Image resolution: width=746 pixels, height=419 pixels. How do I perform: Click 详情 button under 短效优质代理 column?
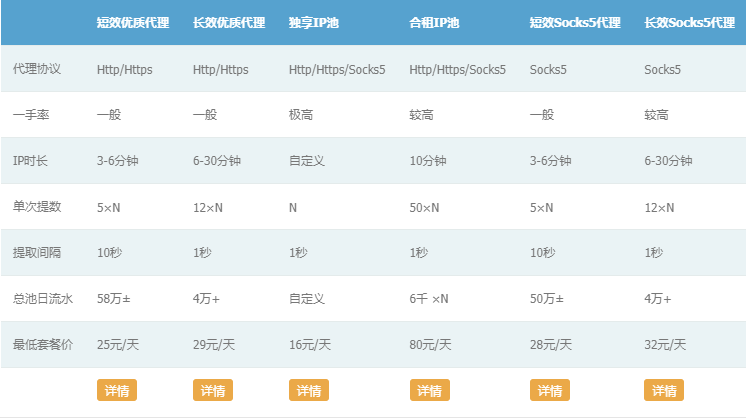(x=116, y=390)
